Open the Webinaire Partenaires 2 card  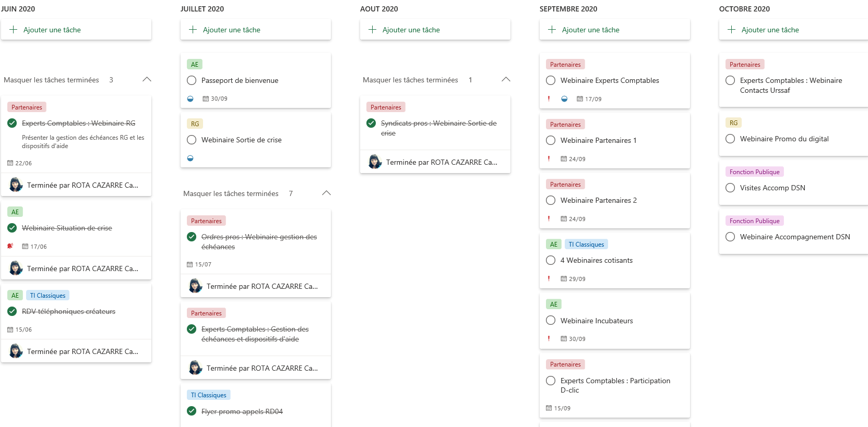click(599, 200)
